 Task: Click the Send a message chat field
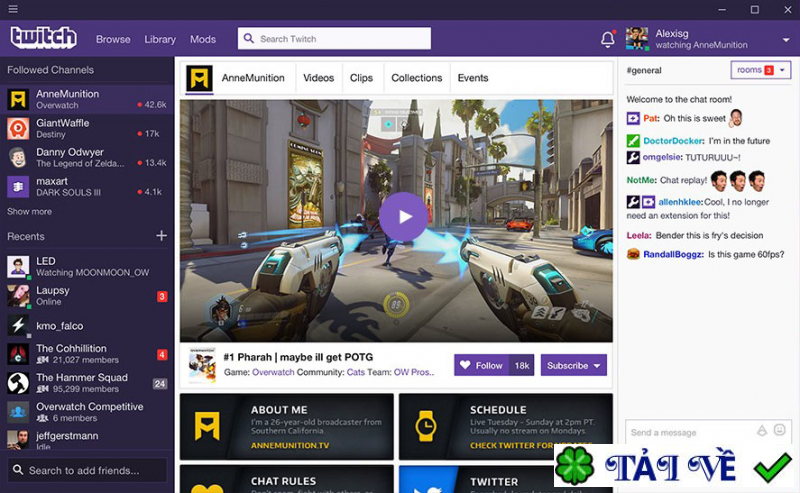click(708, 432)
